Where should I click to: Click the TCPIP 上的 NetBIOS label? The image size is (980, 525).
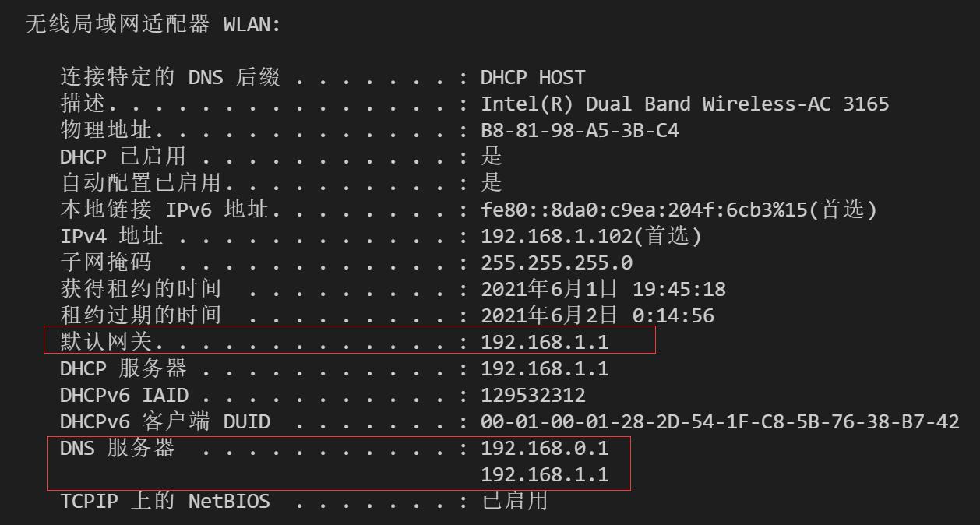point(164,501)
